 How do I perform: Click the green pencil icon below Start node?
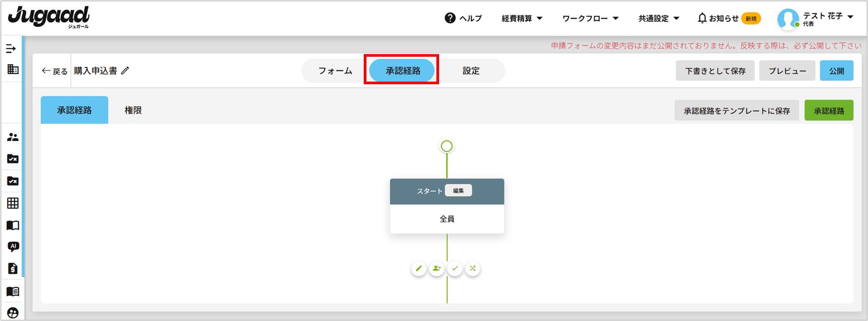tap(419, 269)
